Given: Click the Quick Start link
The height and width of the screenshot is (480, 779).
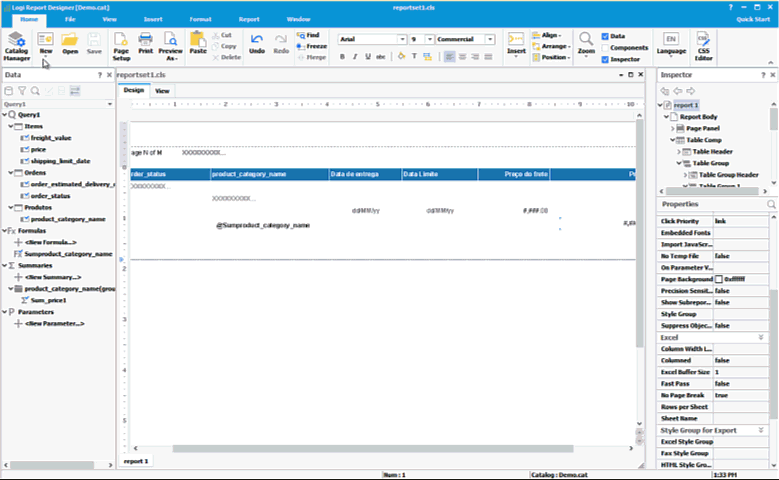Looking at the screenshot, I should pyautogui.click(x=753, y=18).
